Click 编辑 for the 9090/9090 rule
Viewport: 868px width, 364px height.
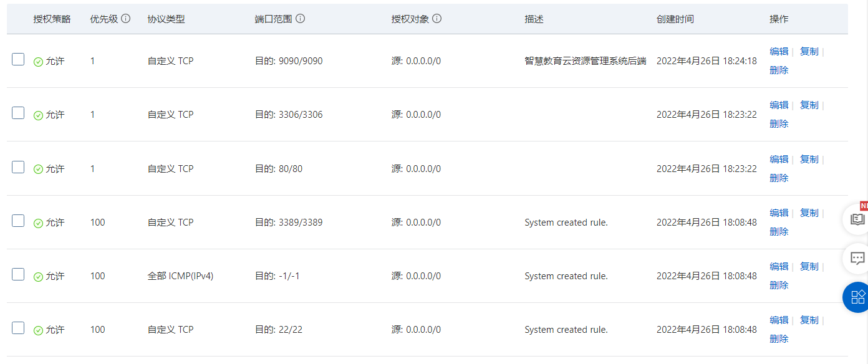779,52
